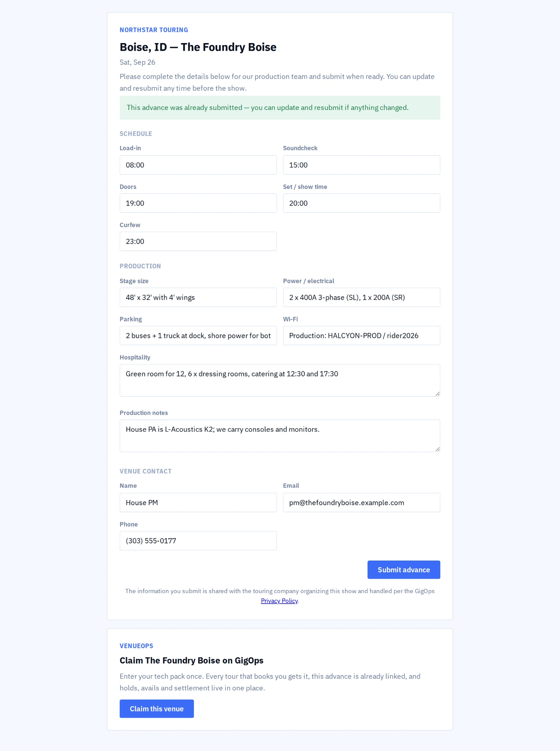Screen dimensions: 560x751
Task: Submit the advance form
Action: point(404,570)
